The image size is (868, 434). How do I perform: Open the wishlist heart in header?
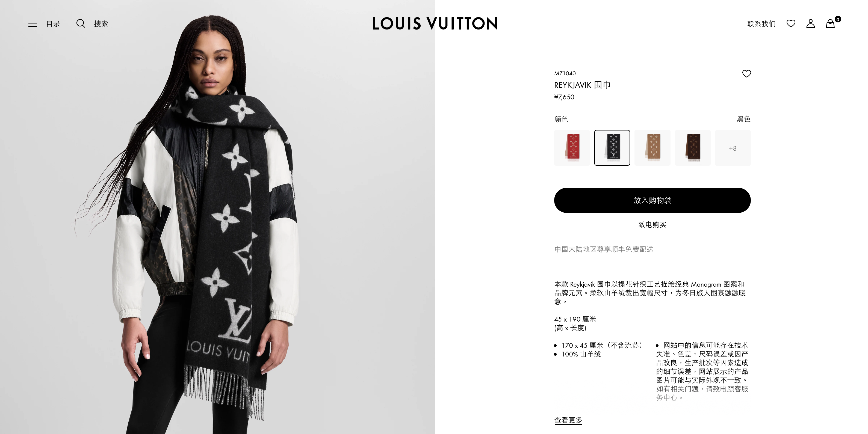[791, 23]
